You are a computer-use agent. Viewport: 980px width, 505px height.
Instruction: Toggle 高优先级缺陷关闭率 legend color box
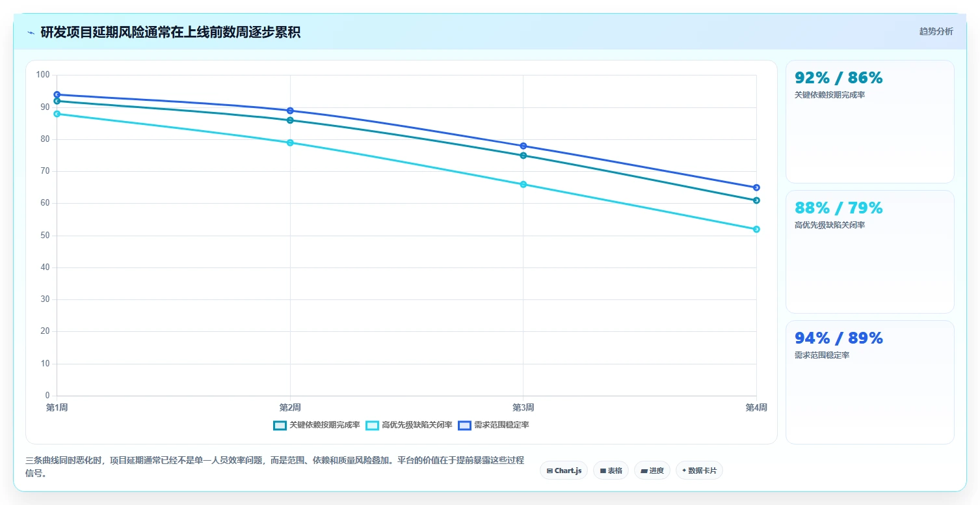click(372, 425)
